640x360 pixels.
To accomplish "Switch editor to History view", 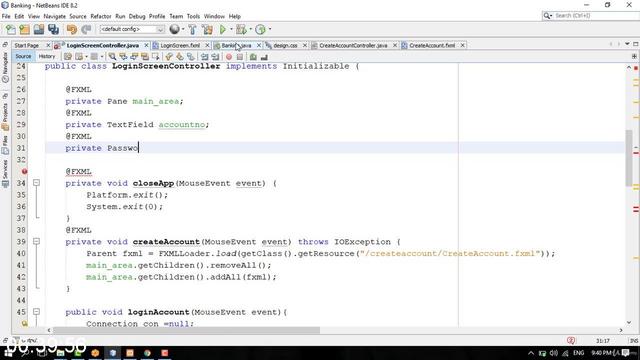I will [47, 56].
